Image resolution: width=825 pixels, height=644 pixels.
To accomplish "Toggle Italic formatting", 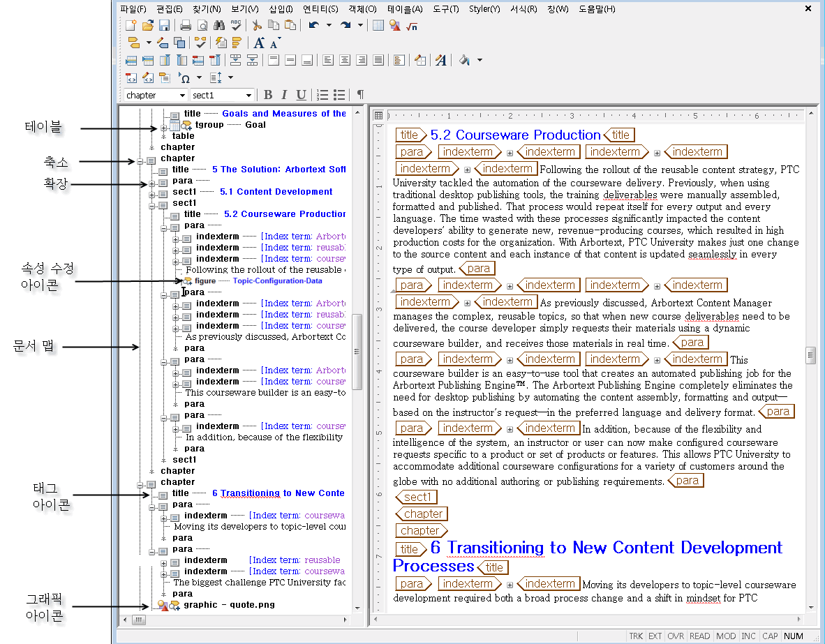I will (284, 95).
